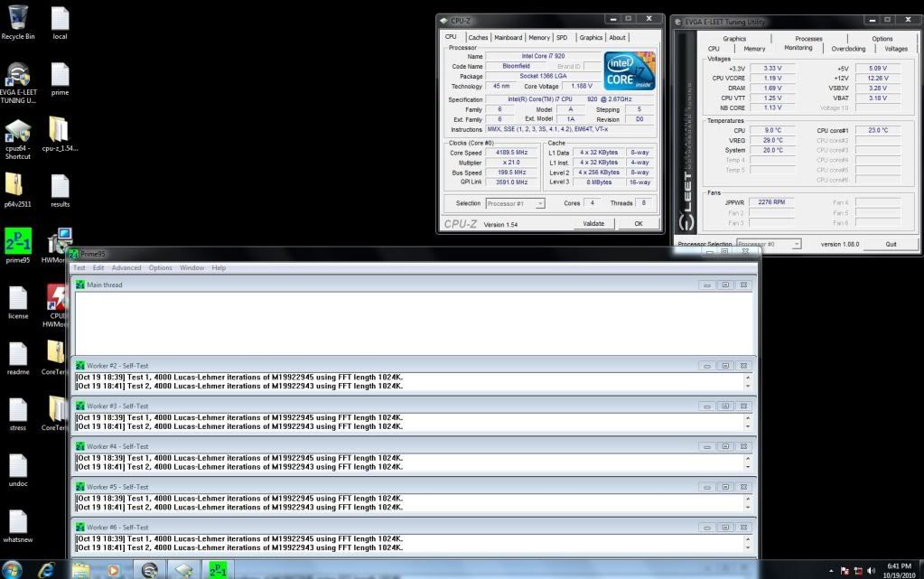Click Worker #2 scrollbar up arrow
The height and width of the screenshot is (579, 924).
748,378
